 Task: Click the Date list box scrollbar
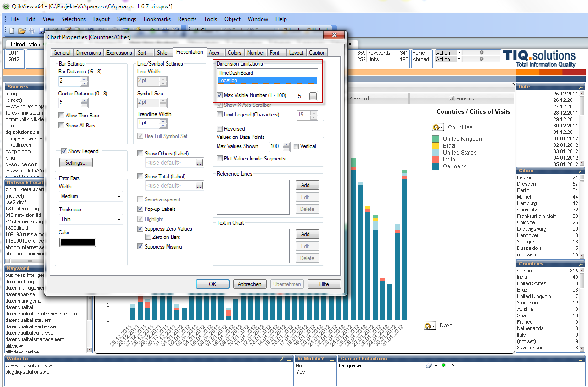[582, 128]
